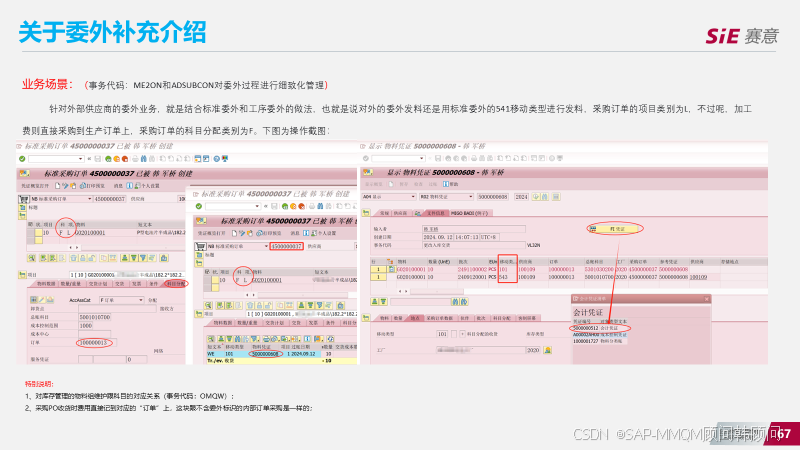The width and height of the screenshot is (800, 450).
Task: Open NB 标准采购订单 document type dropdown in back window
Action: coord(89,199)
